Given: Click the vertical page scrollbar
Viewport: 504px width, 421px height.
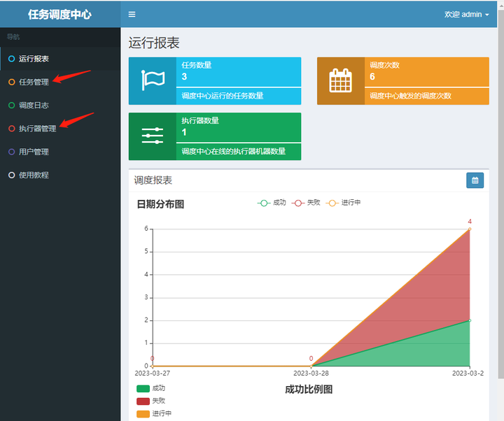Looking at the screenshot, I should (500, 193).
